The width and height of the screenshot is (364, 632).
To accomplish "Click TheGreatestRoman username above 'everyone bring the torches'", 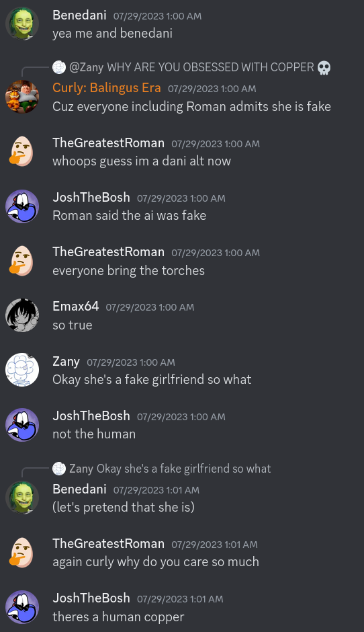I will (109, 251).
